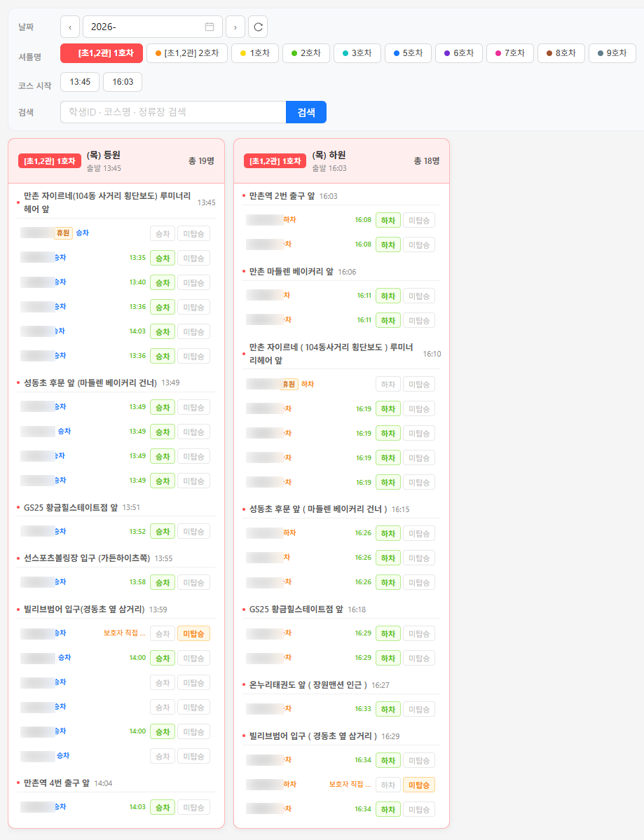Click the blue 검색 button
The height and width of the screenshot is (840, 644).
pyautogui.click(x=306, y=112)
